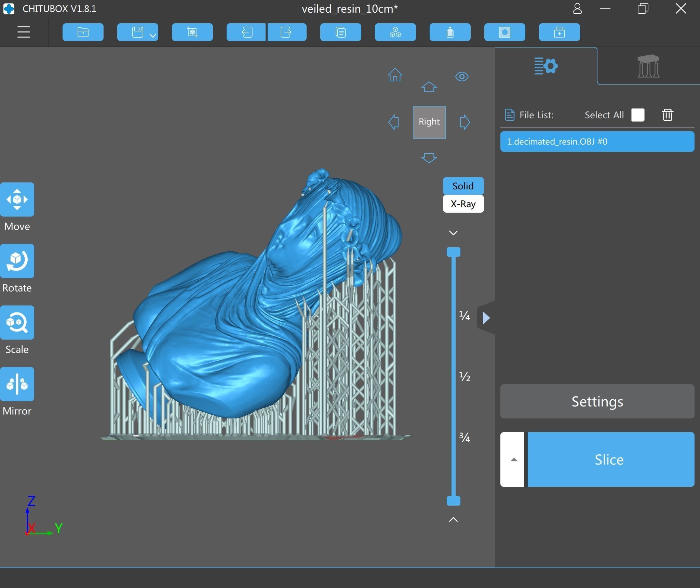Click the undo arrow toolbar button
This screenshot has width=700, height=588.
246,32
